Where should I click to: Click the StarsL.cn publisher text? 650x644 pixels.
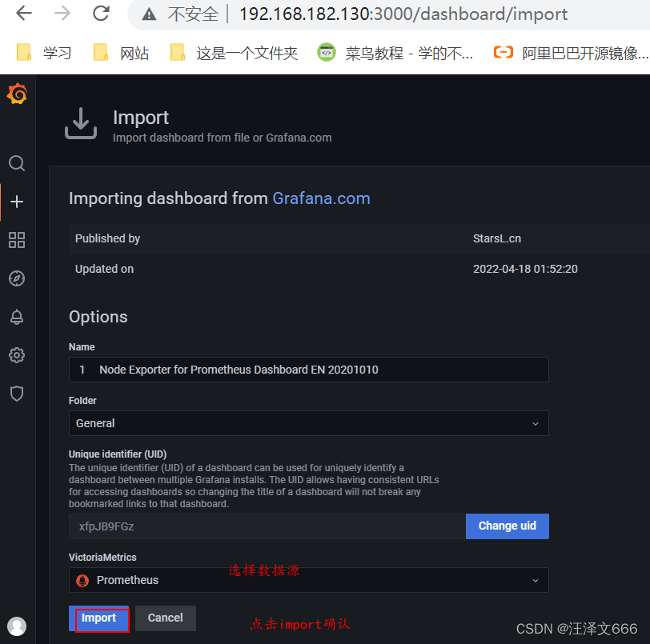497,238
